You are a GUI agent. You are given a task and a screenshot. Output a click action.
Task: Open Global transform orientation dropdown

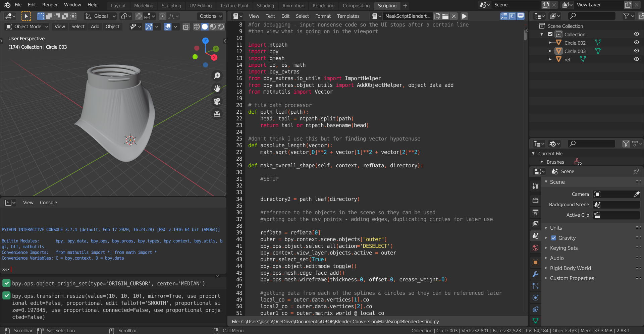pyautogui.click(x=100, y=16)
